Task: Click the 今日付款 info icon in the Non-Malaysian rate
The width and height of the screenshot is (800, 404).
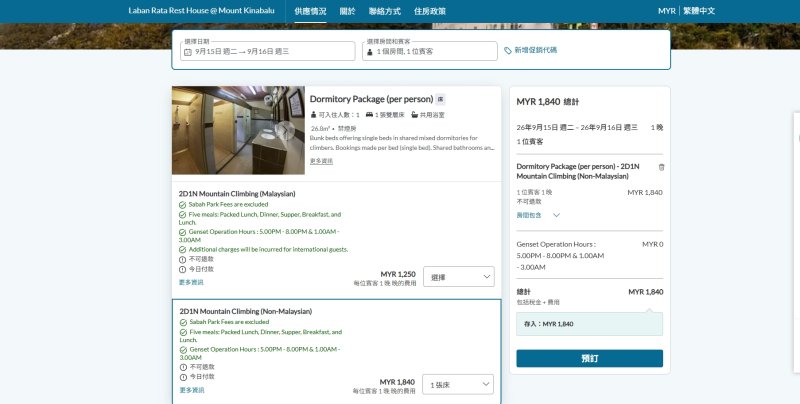Action: 182,376
